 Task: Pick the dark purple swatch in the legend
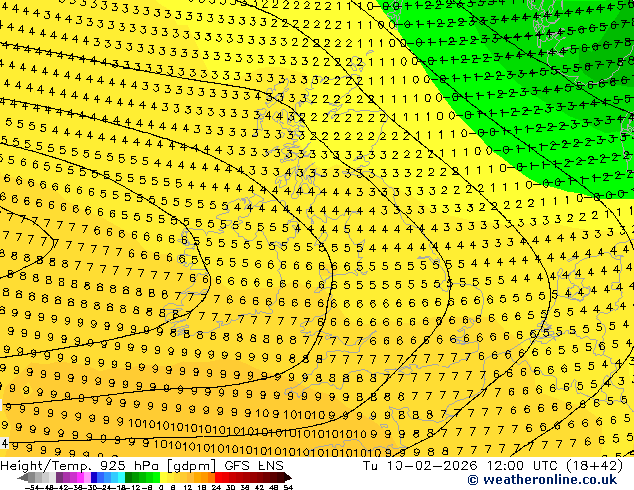pos(59,478)
